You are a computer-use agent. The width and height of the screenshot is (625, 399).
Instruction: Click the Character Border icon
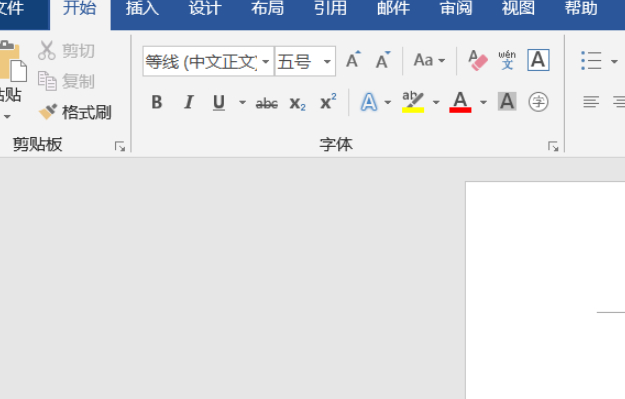pos(538,60)
